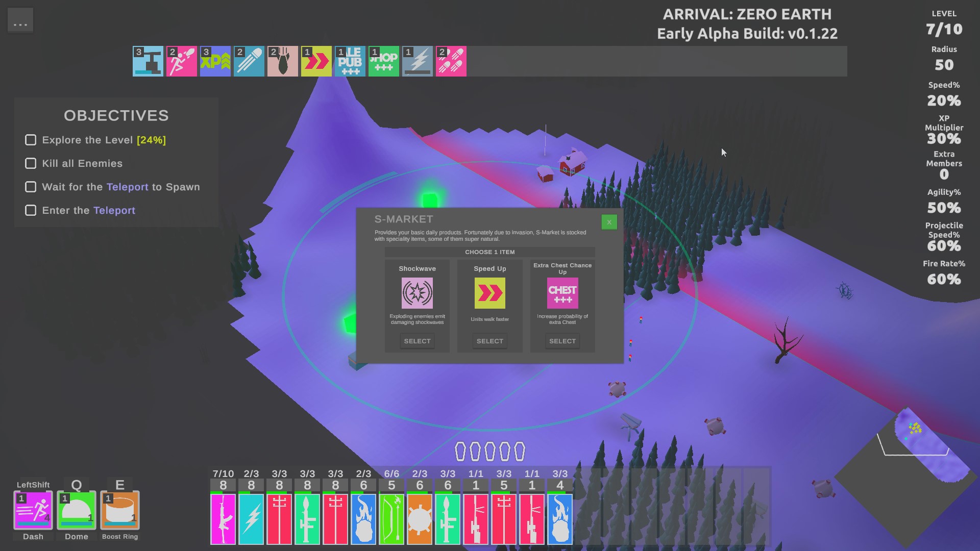980x551 pixels.
Task: Click the XP upgrade icon in top bar
Action: [215, 61]
